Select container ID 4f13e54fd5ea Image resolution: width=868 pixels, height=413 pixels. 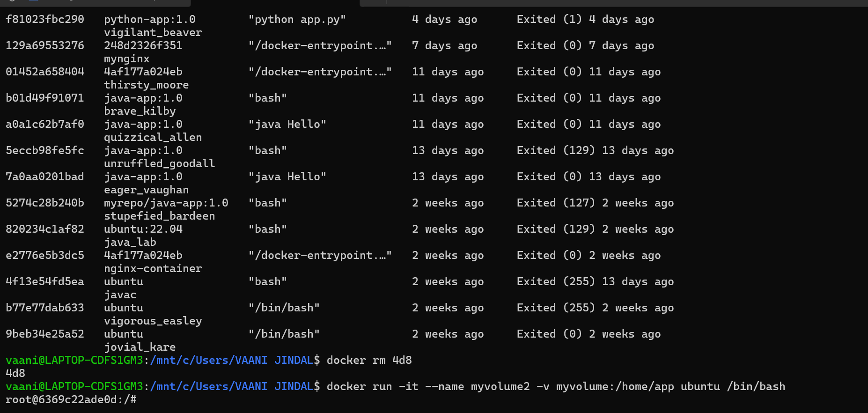click(45, 282)
